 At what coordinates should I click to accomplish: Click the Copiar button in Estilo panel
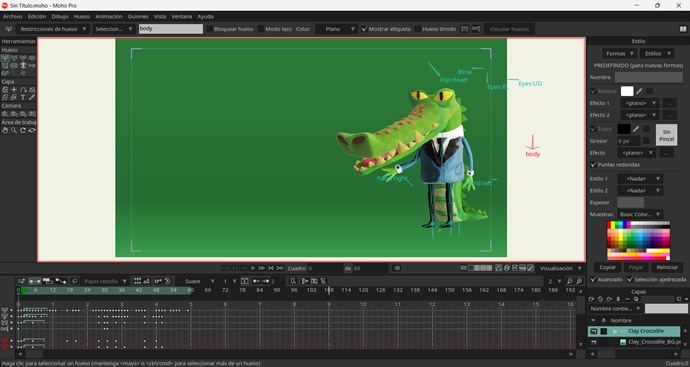tap(608, 267)
